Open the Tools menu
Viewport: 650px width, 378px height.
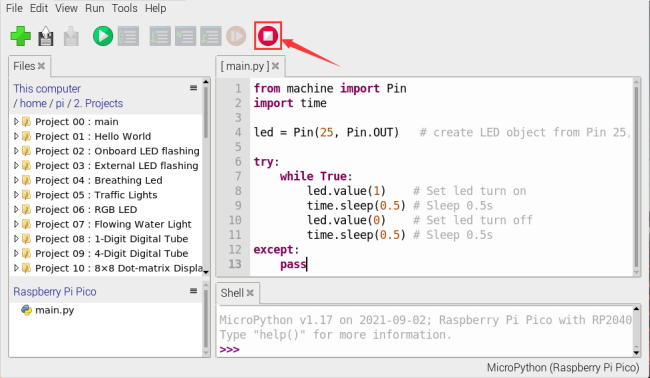124,8
